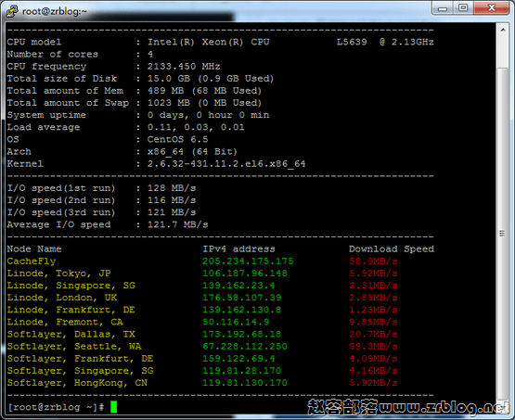Close the root@zrblog terminal window
Viewport: 515px width, 420px height.
coord(492,8)
